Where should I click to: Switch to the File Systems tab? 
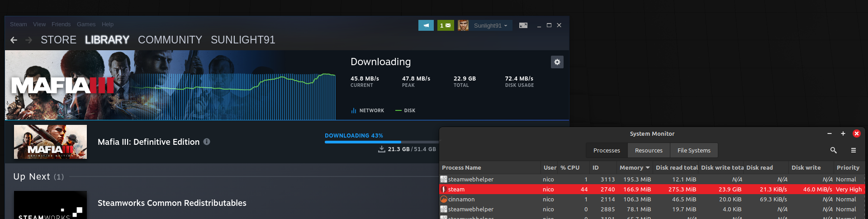tap(694, 150)
